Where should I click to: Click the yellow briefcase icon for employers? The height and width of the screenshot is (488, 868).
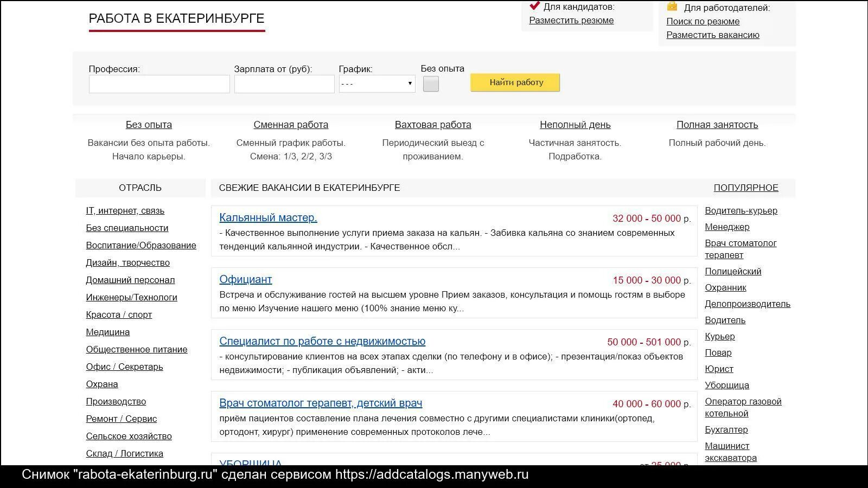coord(672,7)
